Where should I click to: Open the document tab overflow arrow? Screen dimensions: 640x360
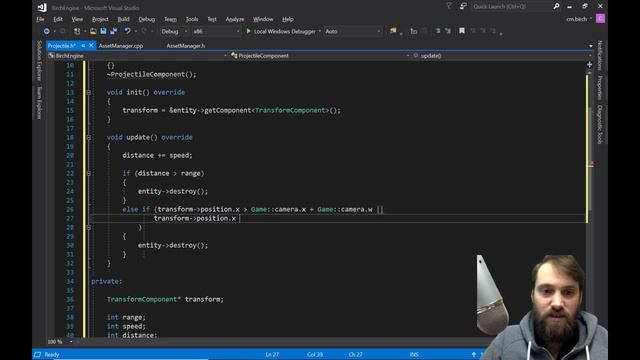click(x=591, y=46)
